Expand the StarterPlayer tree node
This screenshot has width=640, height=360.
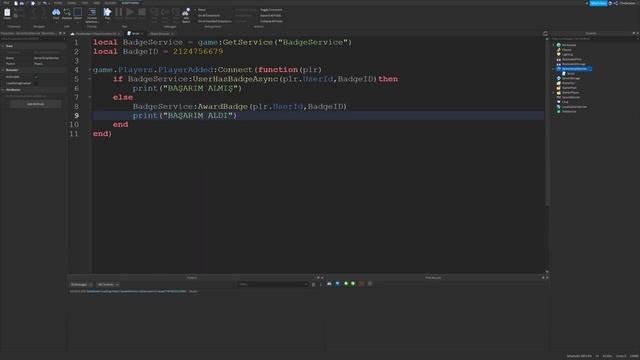tap(554, 93)
